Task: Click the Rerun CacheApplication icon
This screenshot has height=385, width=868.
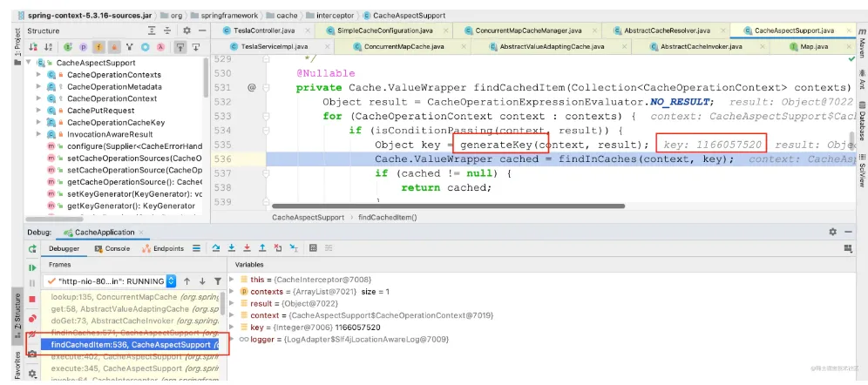Action: pyautogui.click(x=32, y=249)
